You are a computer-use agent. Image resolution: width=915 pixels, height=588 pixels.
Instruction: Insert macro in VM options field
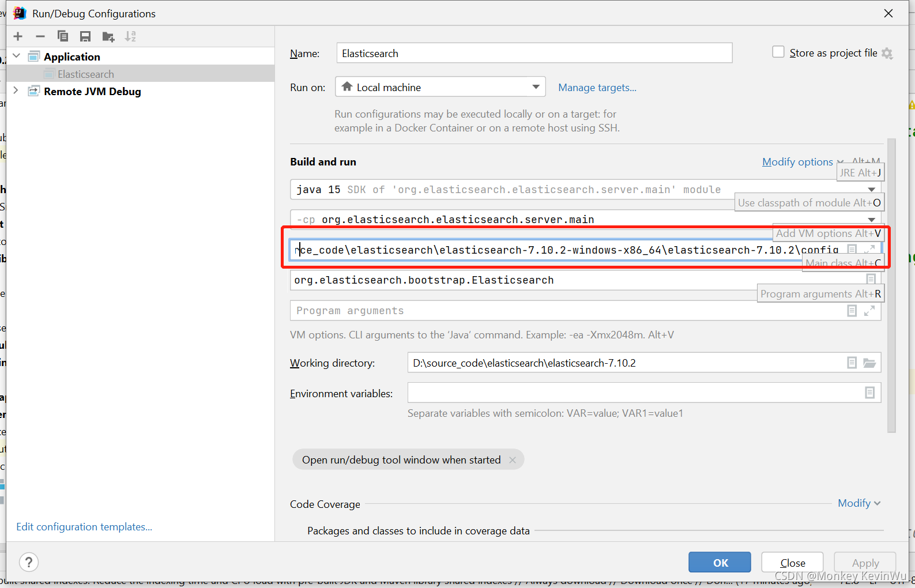point(852,249)
